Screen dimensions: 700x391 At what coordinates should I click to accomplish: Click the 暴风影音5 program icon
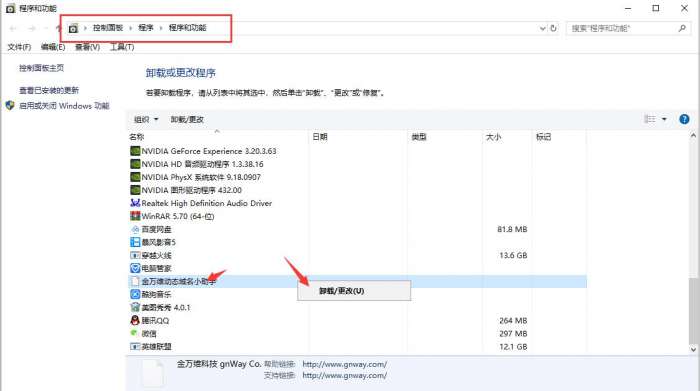click(x=135, y=242)
